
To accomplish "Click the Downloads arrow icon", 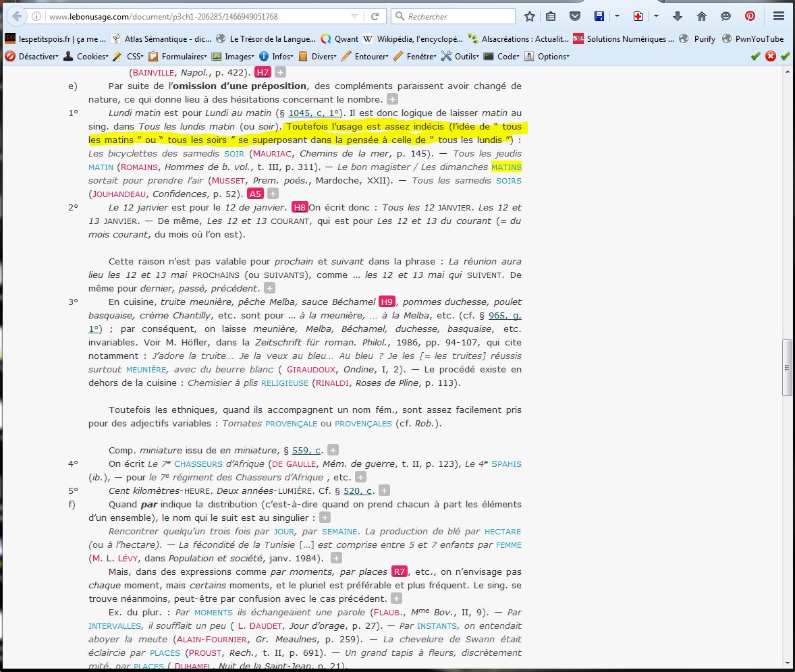I will click(x=680, y=16).
